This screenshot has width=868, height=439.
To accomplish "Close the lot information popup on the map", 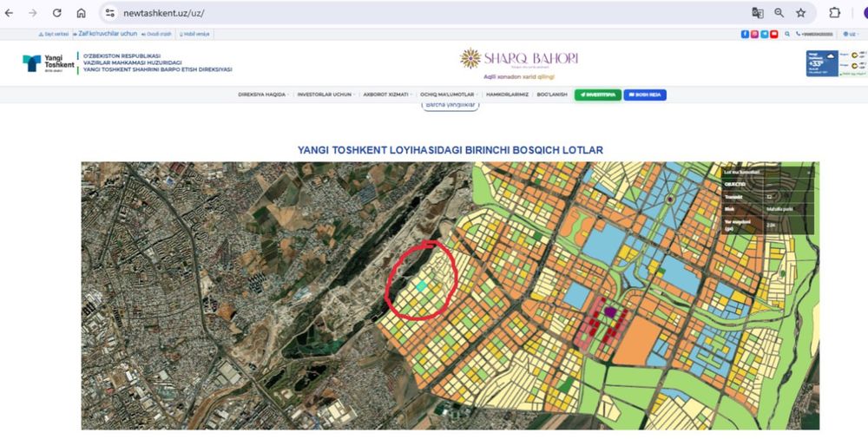I will (808, 173).
